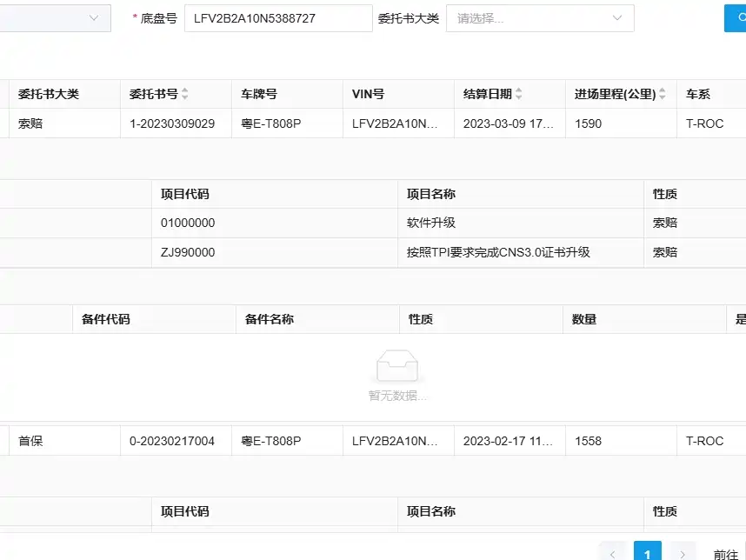Select the 首保 order row 0-20230217004
This screenshot has height=560, width=746.
(x=373, y=441)
